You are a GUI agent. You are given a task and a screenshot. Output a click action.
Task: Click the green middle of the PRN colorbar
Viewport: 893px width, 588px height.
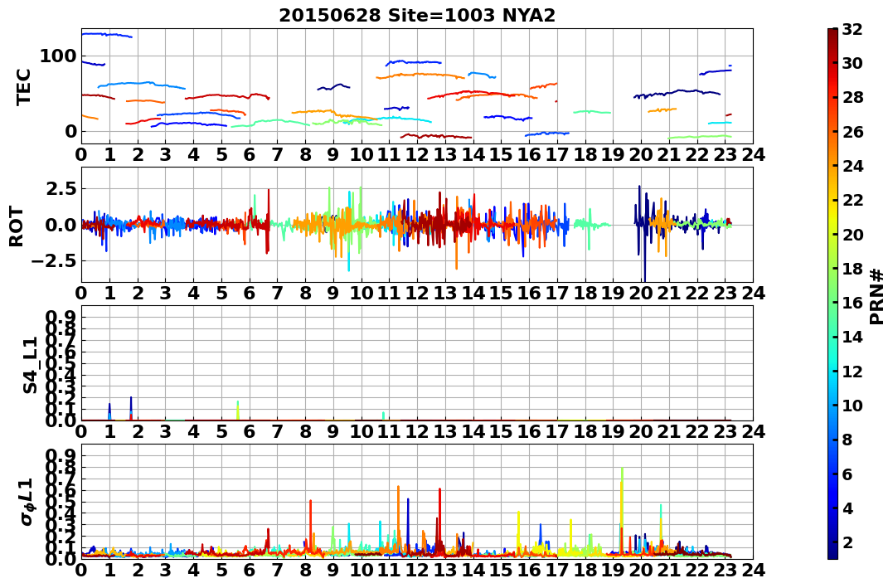coord(832,294)
